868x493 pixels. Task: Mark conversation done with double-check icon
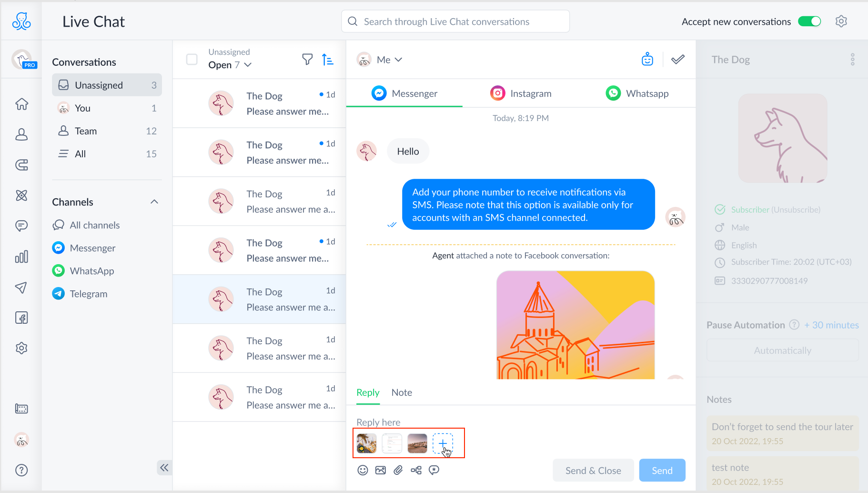[678, 59]
